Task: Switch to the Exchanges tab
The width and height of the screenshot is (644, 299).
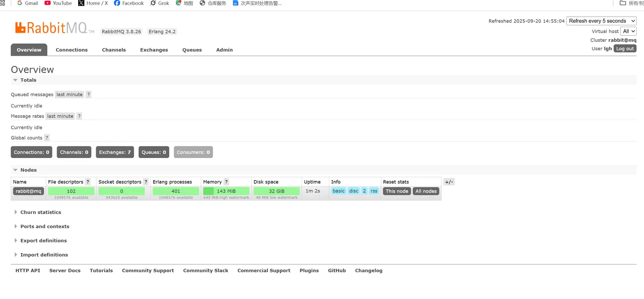Action: tap(154, 50)
